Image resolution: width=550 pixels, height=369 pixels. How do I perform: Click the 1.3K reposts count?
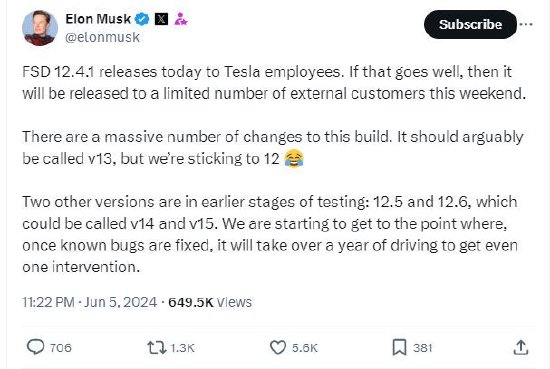[x=182, y=348]
